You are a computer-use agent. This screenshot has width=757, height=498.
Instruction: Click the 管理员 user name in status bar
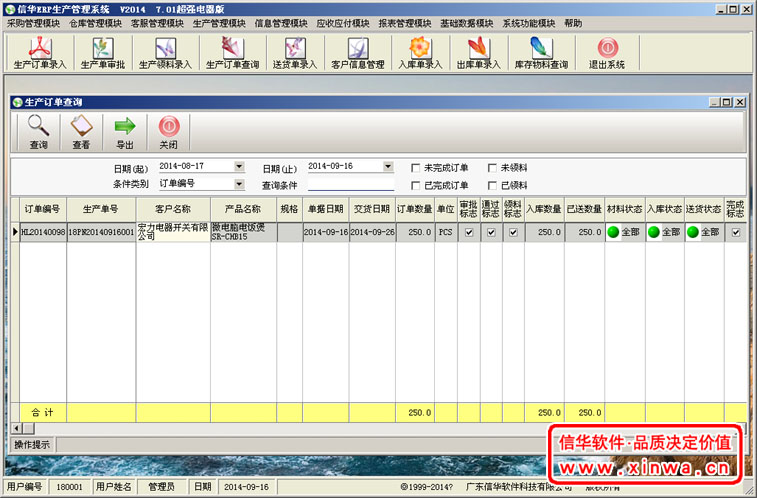point(161,486)
